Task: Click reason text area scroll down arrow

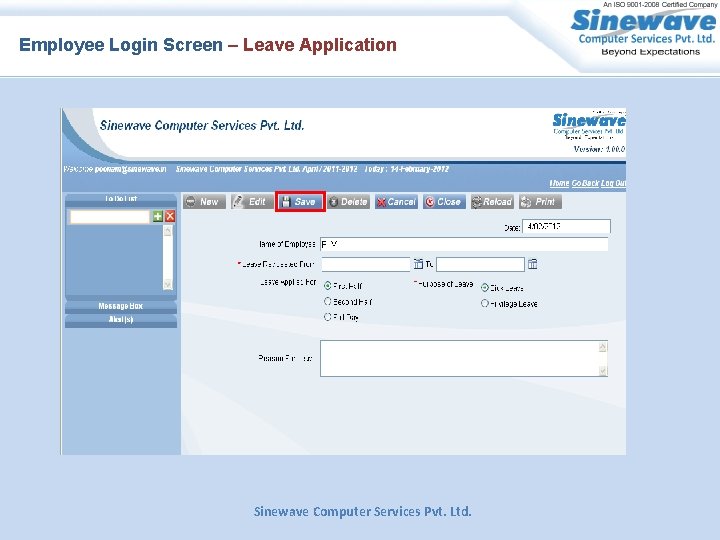Action: (603, 371)
